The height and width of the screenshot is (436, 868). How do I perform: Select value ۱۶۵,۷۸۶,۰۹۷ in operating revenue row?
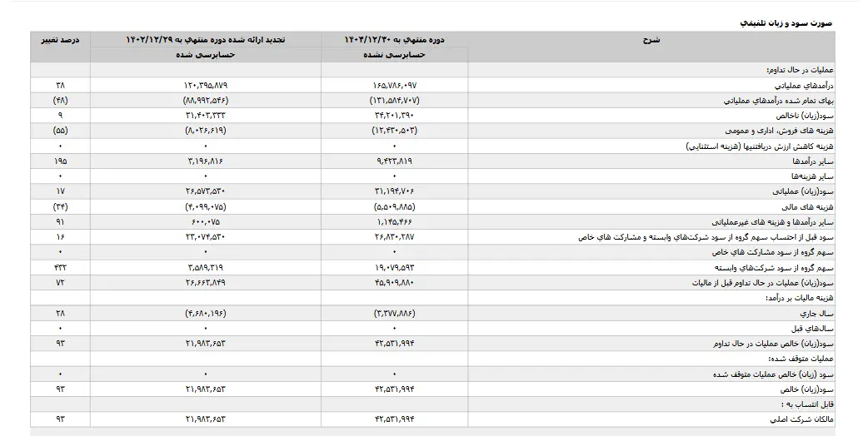tap(394, 86)
